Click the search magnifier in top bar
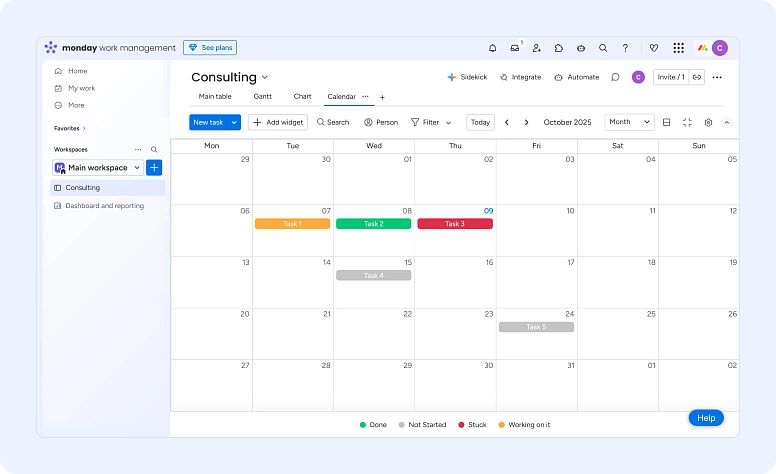The image size is (776, 474). [x=603, y=48]
